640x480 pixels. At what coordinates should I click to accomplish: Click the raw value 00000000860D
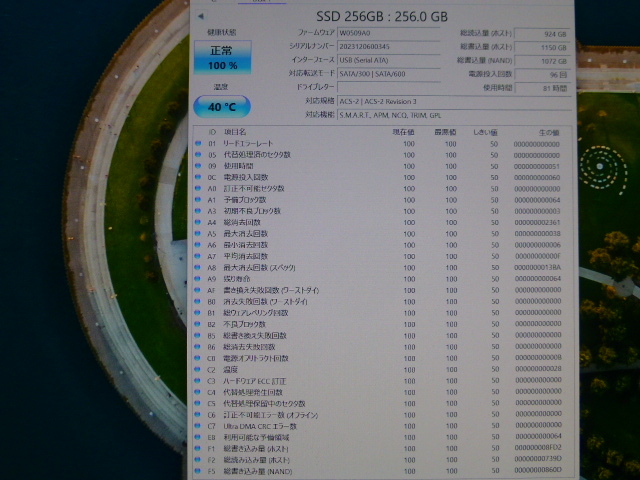click(x=538, y=470)
